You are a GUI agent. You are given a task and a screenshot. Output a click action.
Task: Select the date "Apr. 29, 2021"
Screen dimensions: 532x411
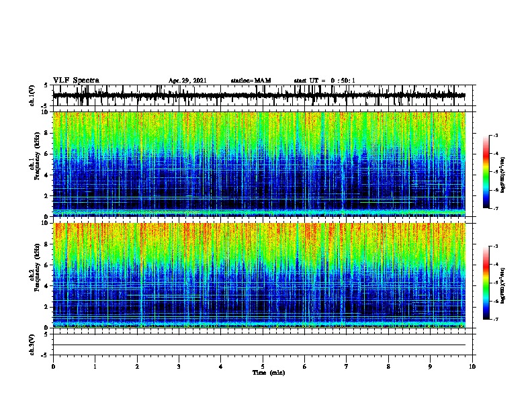coord(187,81)
